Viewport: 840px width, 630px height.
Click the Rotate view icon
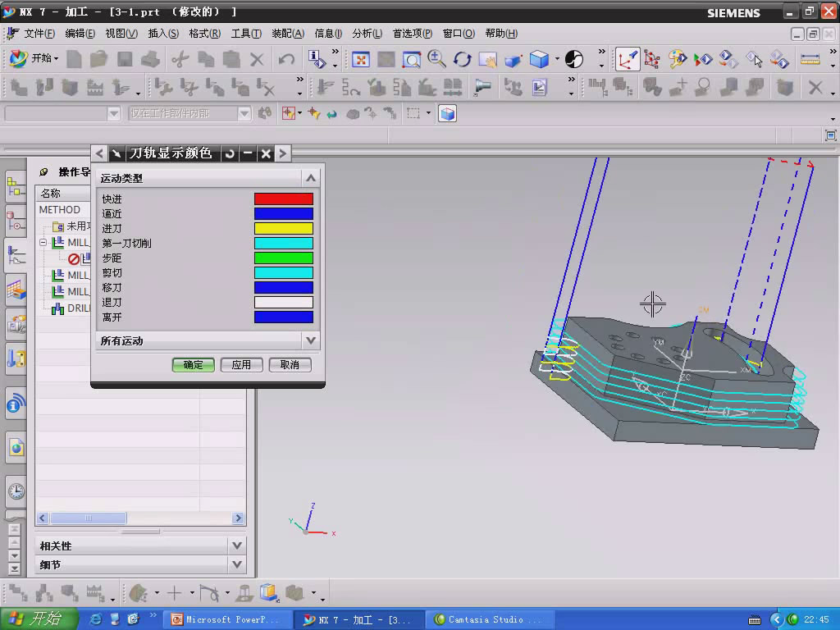[463, 59]
